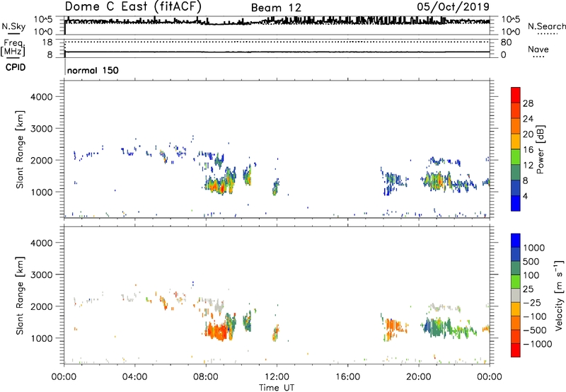566x392 pixels.
Task: Select the "4" label on the power colorbar
Action: 525,196
